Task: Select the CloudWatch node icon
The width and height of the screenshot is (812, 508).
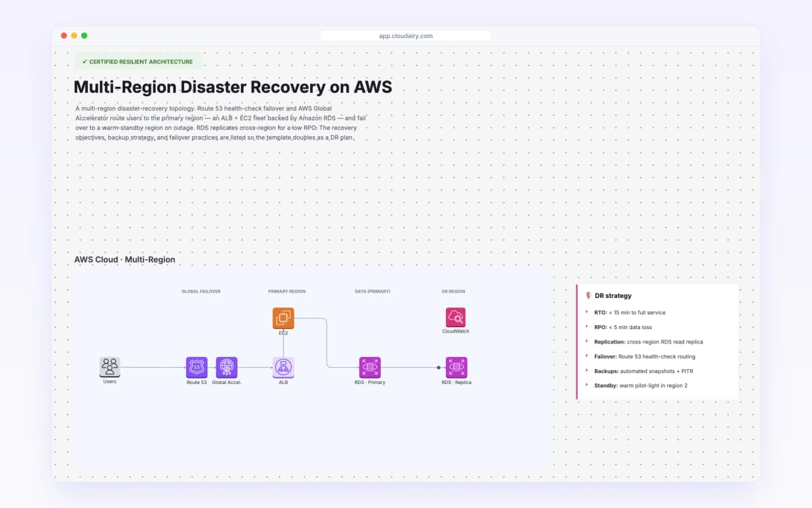Action: [456, 318]
